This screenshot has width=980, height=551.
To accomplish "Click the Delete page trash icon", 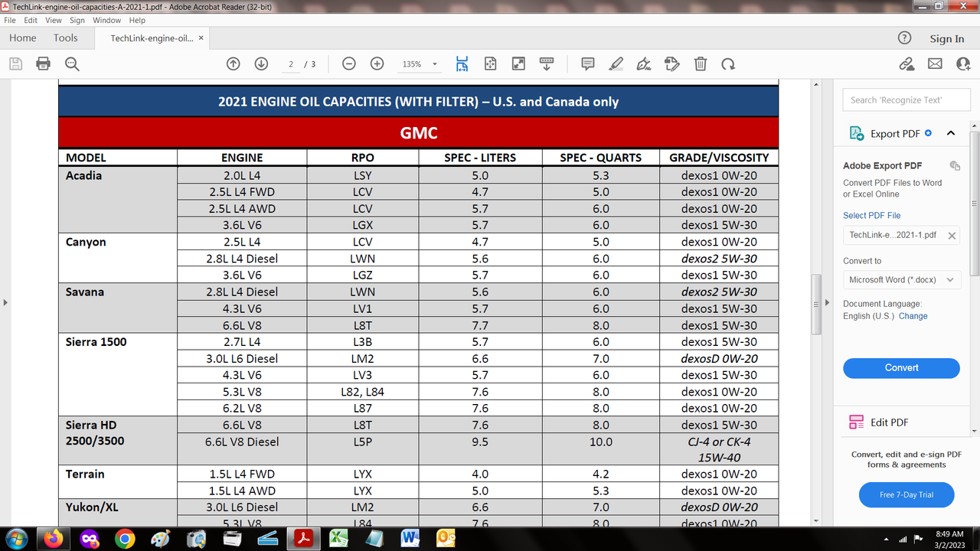I will click(x=700, y=64).
